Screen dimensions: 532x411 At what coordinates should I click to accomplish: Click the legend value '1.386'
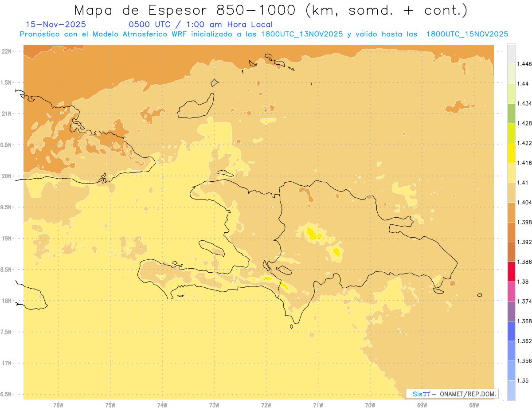point(525,262)
